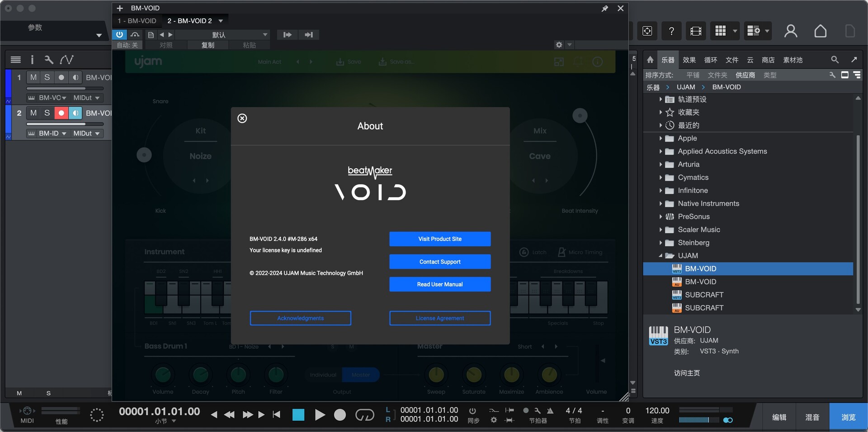868x432 pixels.
Task: Adjust track 1 volume slider
Action: (x=65, y=88)
